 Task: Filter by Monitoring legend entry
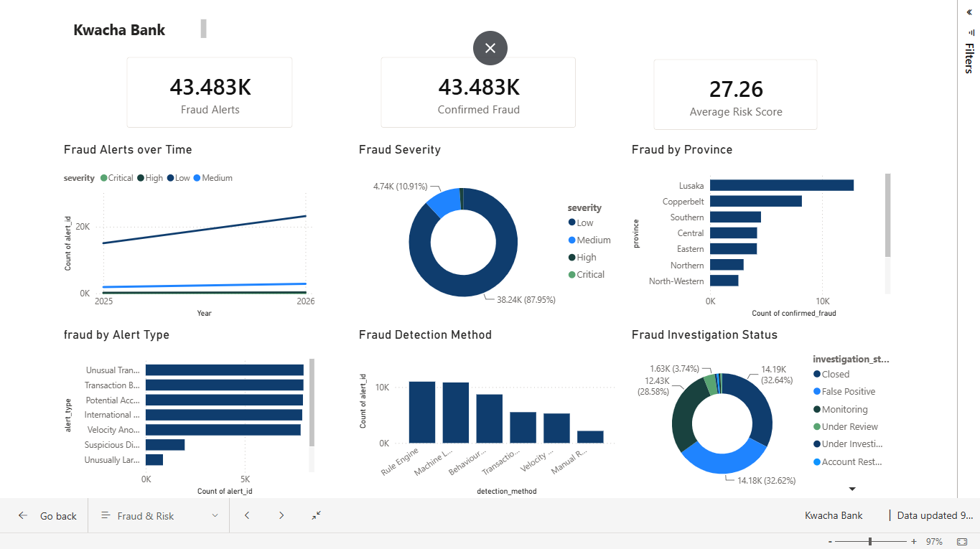tap(841, 409)
